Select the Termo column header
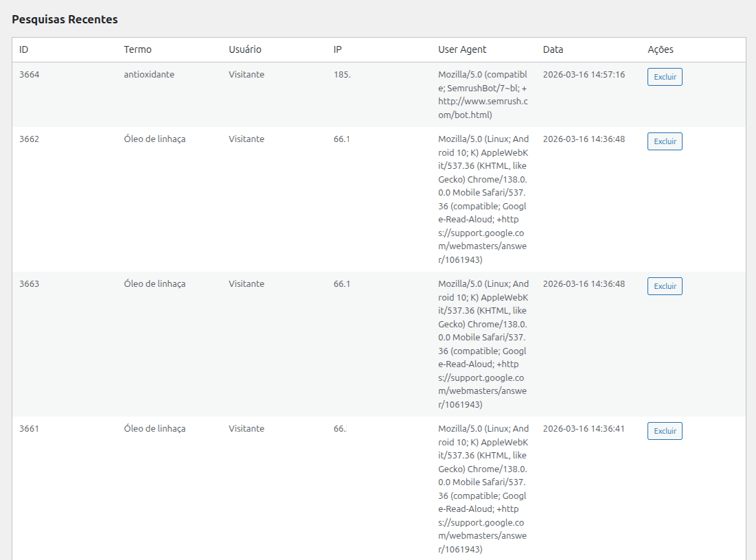This screenshot has width=756, height=560. click(137, 49)
